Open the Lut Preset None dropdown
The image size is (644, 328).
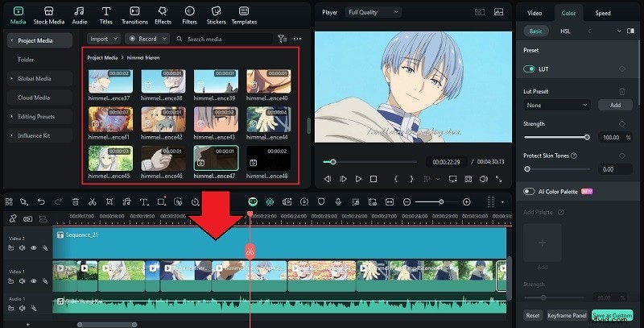(x=557, y=106)
